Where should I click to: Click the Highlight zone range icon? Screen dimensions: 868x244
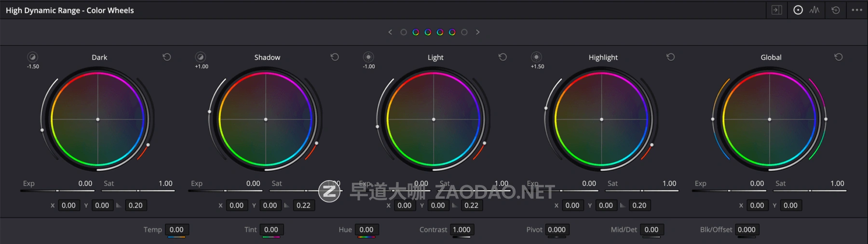click(536, 57)
